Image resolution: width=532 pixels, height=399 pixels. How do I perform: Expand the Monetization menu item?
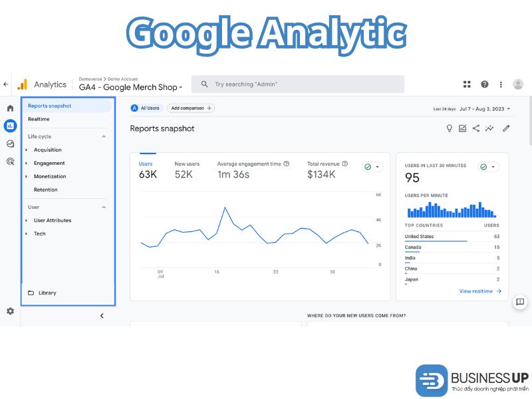[x=26, y=176]
